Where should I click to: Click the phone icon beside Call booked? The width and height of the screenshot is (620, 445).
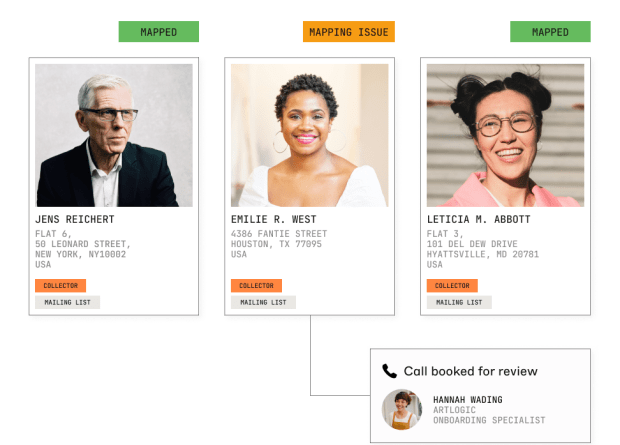(389, 371)
